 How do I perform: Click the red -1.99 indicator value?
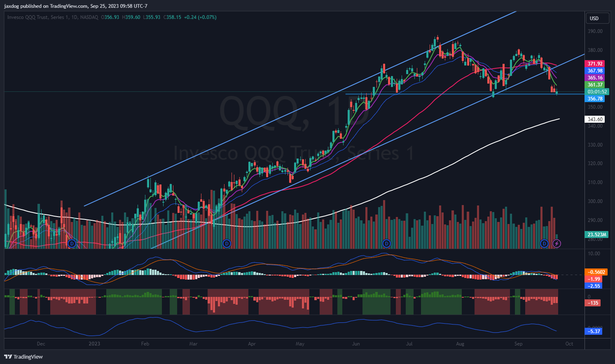(593, 279)
